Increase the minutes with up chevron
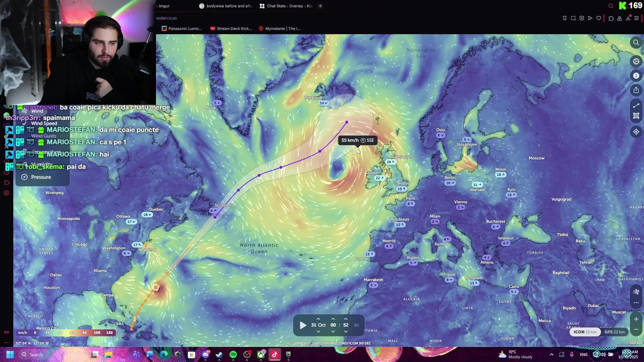Viewport: 644px width, 362px height. (x=346, y=319)
